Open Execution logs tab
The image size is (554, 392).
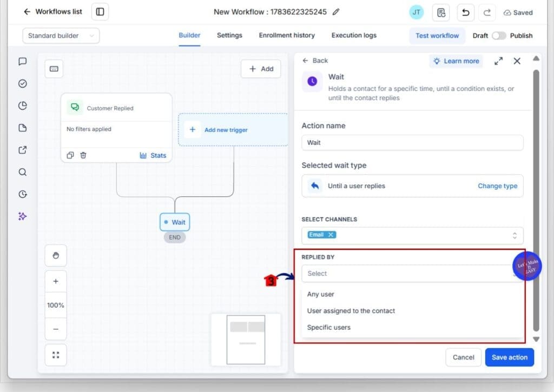(x=354, y=35)
